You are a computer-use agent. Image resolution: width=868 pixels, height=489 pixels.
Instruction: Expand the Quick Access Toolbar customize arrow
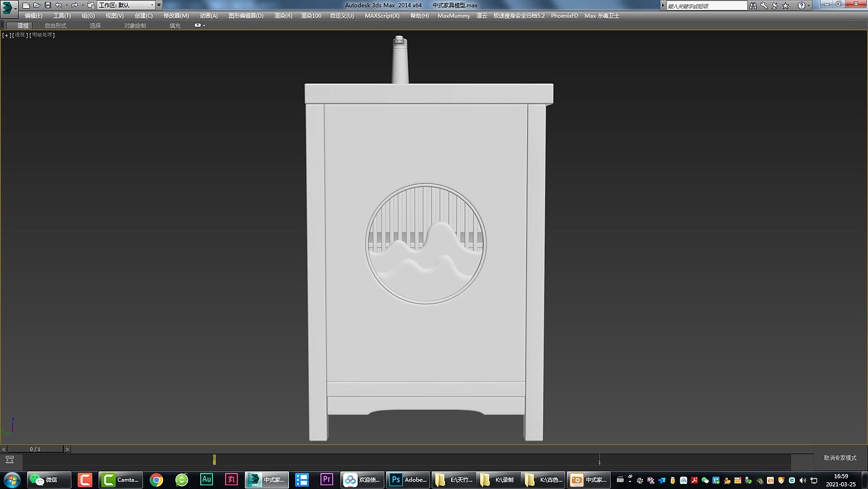(159, 5)
